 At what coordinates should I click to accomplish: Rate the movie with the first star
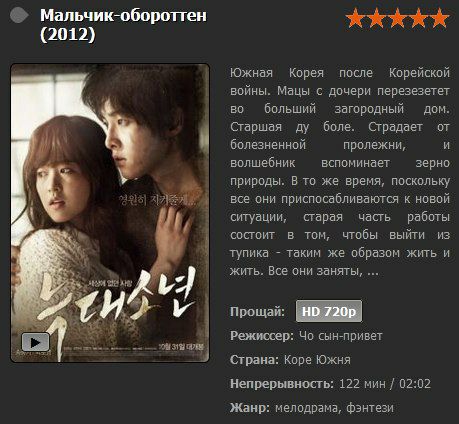point(355,18)
